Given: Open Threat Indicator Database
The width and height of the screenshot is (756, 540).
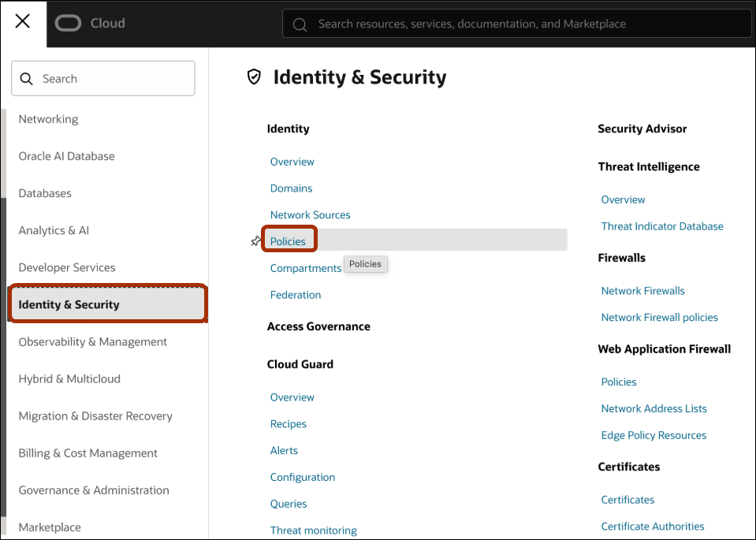Looking at the screenshot, I should tap(662, 226).
